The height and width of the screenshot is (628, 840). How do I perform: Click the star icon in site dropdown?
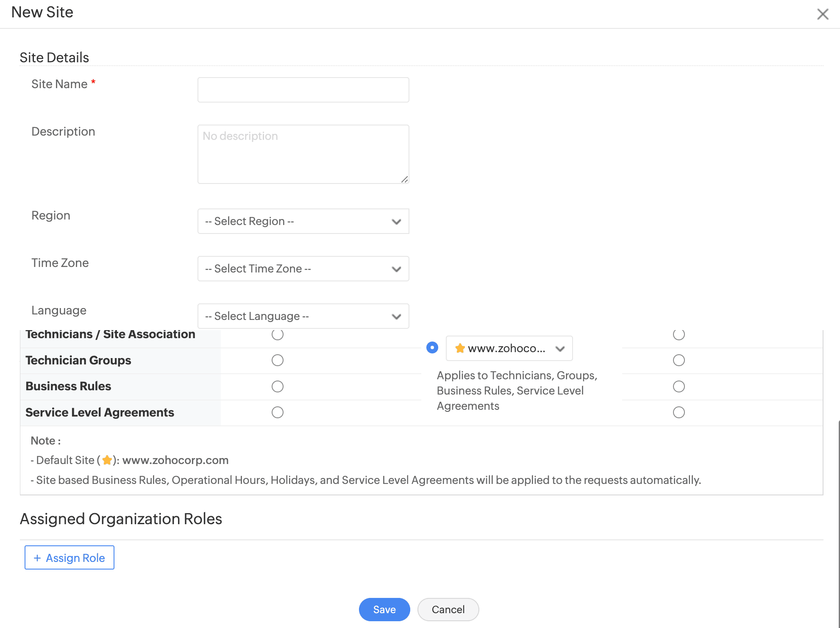[x=460, y=348]
